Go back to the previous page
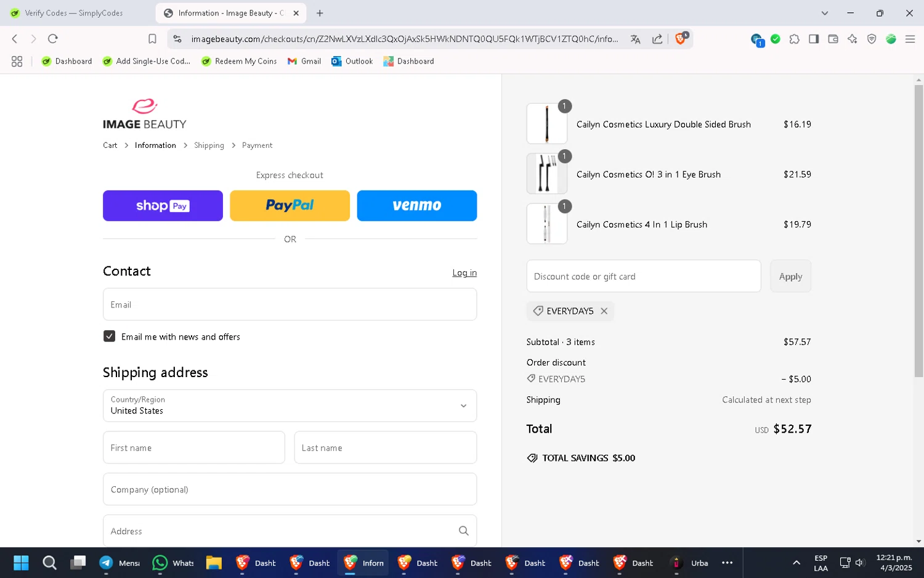924x578 pixels. [15, 39]
